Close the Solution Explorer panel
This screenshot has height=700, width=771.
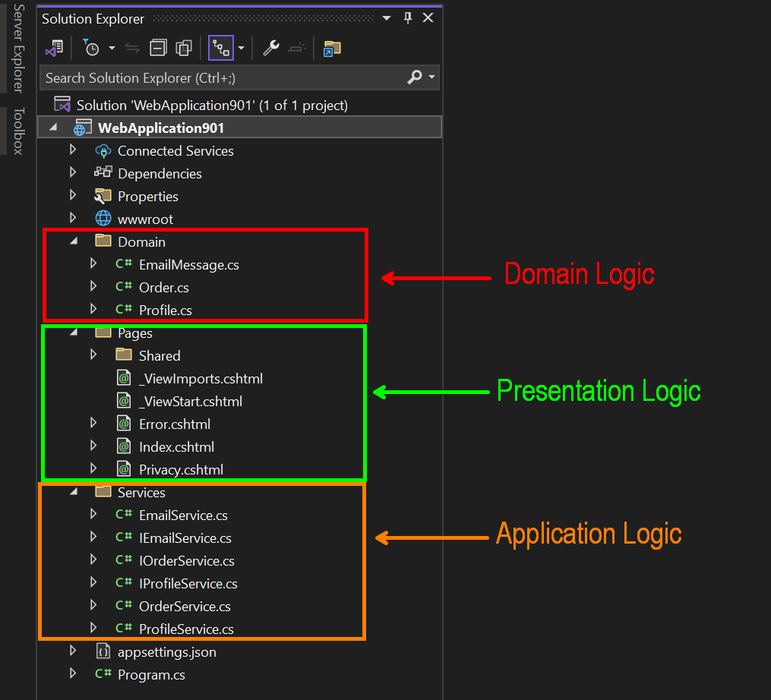click(428, 18)
